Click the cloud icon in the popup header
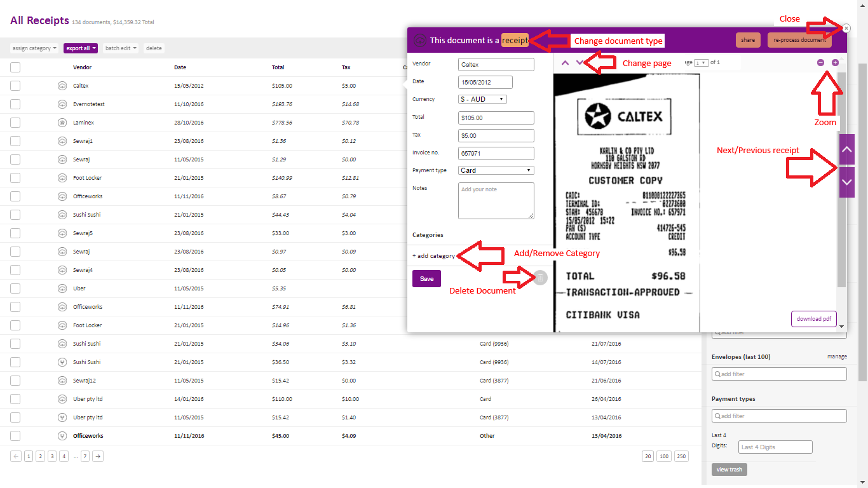 (x=419, y=41)
